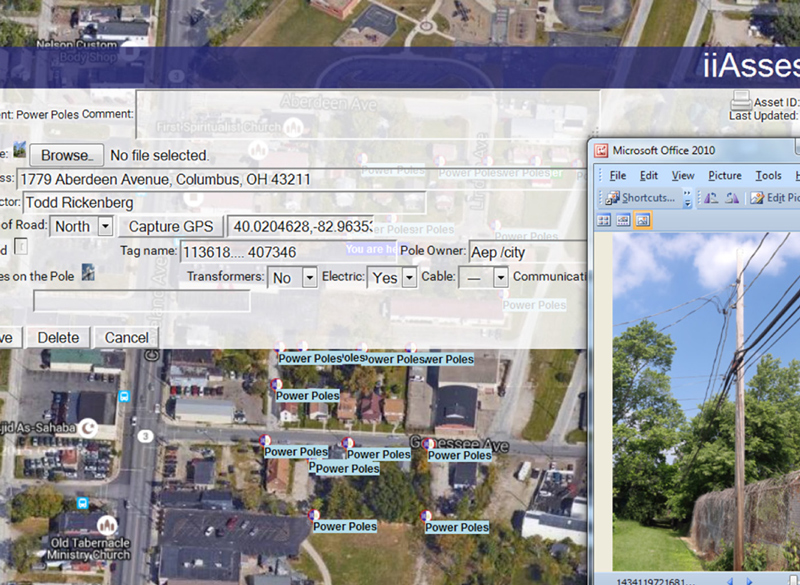Open the Electric dropdown showing Yes
800x585 pixels.
[409, 277]
